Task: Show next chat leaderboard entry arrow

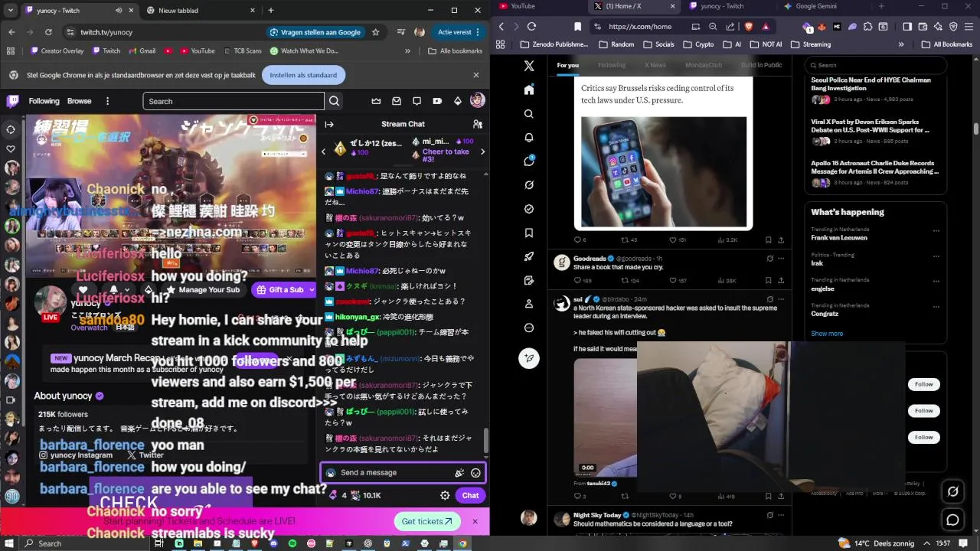Action: [482, 152]
